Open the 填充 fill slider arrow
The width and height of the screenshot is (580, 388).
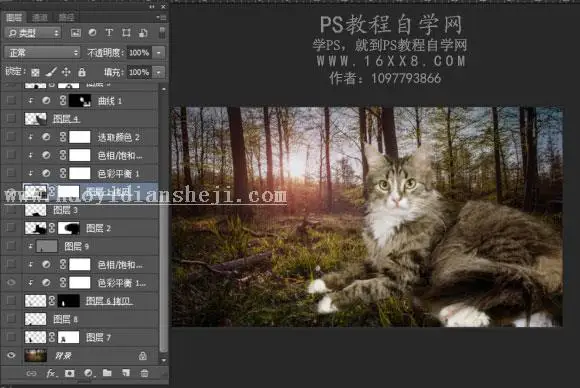pos(159,72)
